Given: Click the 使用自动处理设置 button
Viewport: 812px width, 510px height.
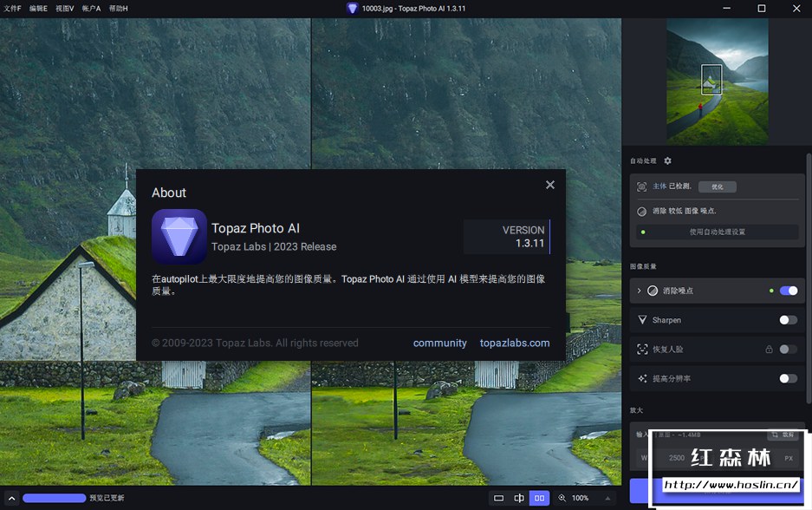Looking at the screenshot, I should tap(718, 232).
